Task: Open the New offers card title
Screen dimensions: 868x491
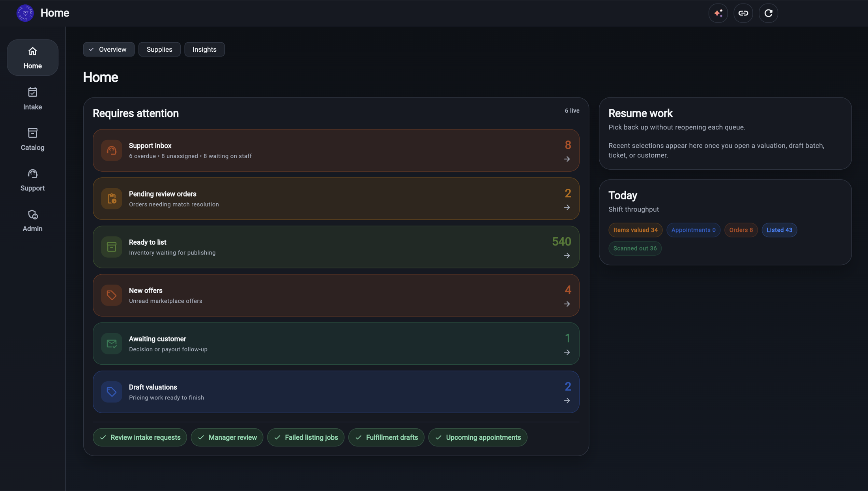Action: 146,291
